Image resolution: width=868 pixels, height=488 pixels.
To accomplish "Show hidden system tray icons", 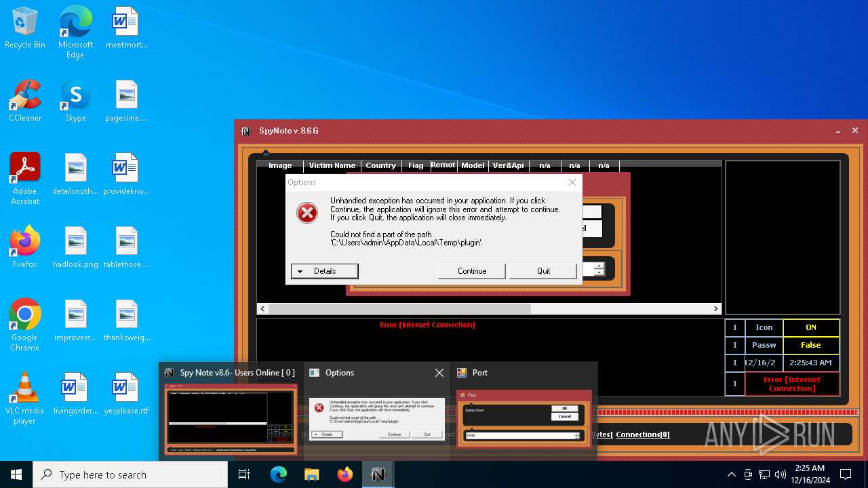I will coord(731,474).
